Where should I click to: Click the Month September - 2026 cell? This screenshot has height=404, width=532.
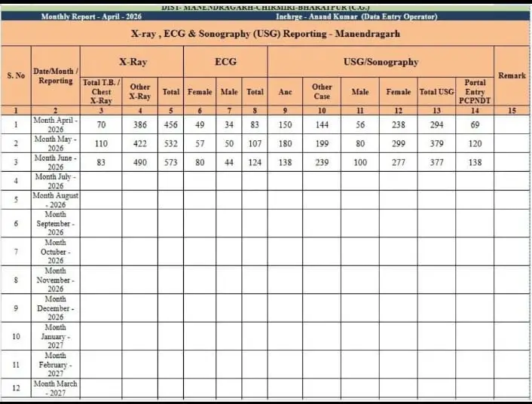point(56,223)
